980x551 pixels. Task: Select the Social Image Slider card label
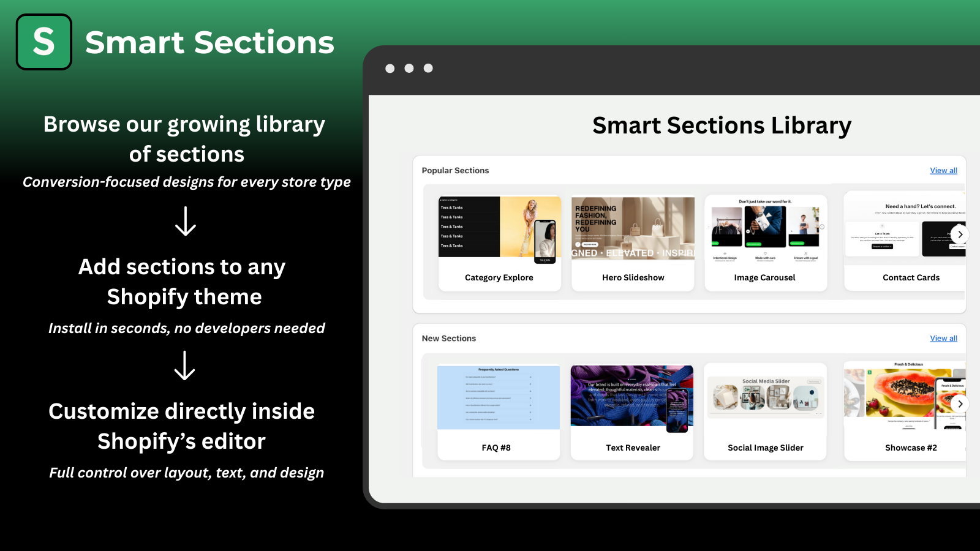pyautogui.click(x=766, y=448)
